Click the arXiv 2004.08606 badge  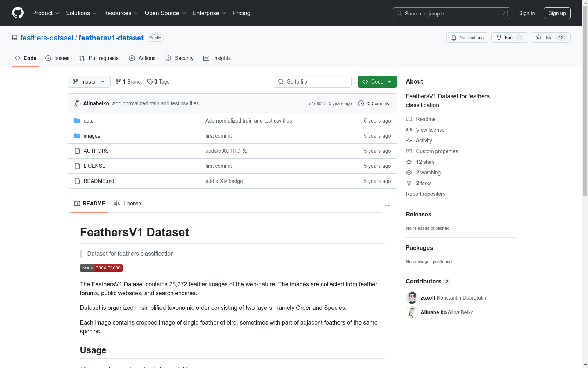tap(101, 268)
